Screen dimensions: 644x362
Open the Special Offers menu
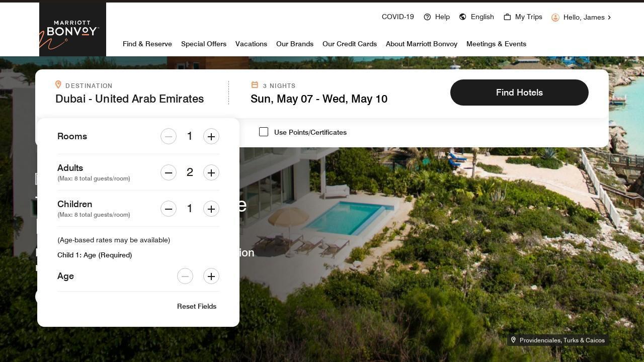[204, 44]
